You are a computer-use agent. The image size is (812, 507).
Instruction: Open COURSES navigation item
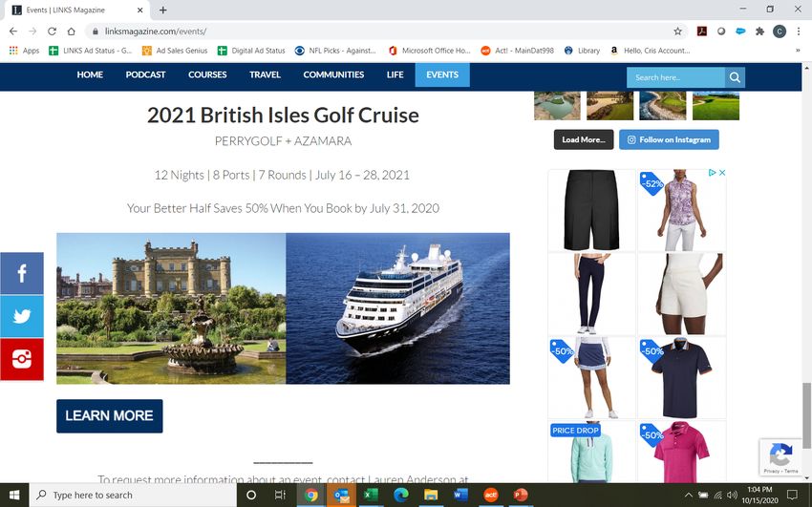207,74
